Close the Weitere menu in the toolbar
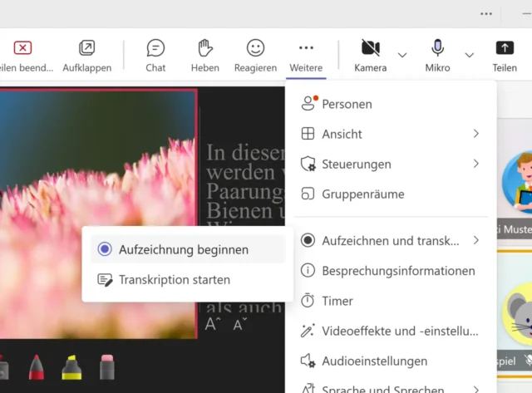The height and width of the screenshot is (393, 532). pyautogui.click(x=306, y=56)
